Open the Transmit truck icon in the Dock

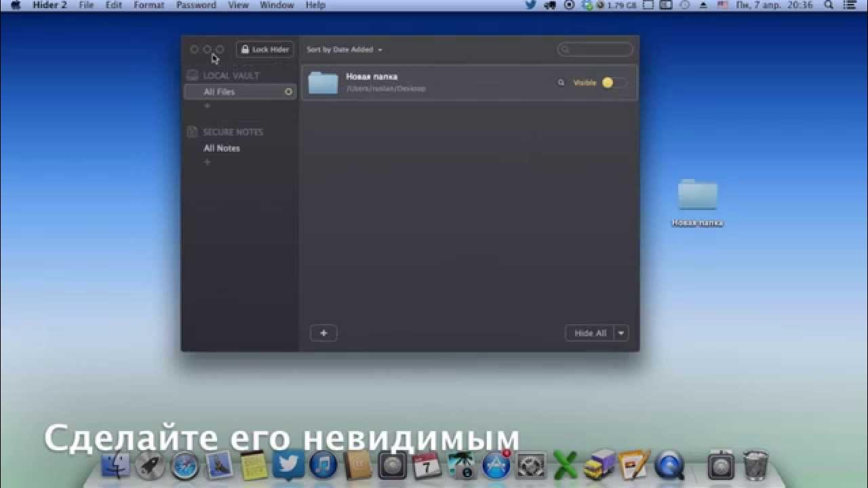599,466
